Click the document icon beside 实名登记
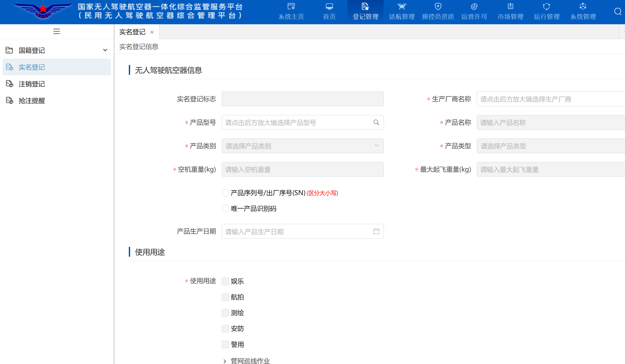 click(10, 67)
